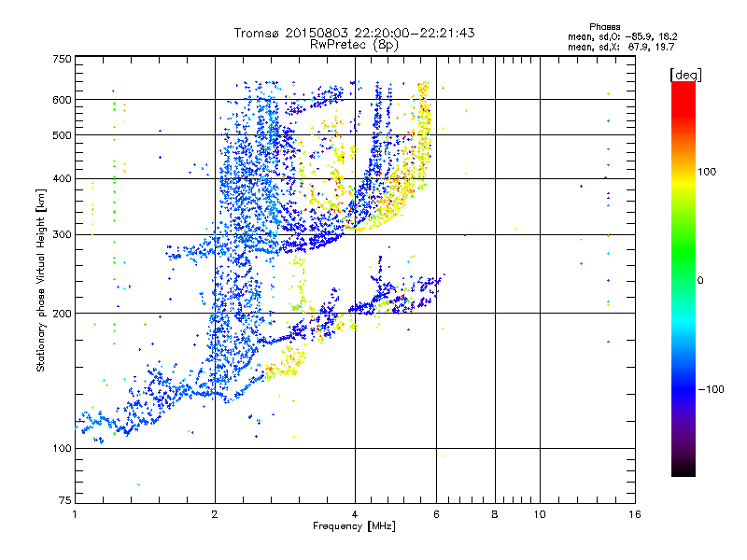Click the y-axis tick label '750'
Viewport: 747px width, 560px height.
(x=62, y=59)
